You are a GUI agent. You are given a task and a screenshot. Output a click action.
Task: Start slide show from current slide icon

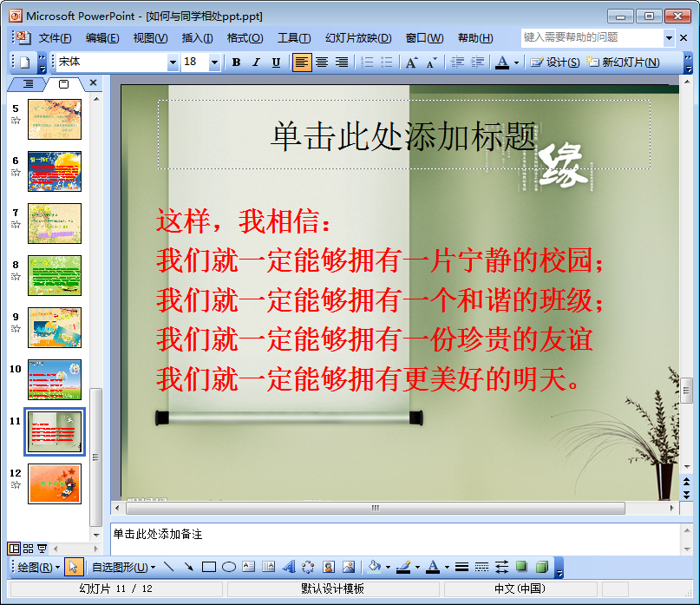click(42, 549)
